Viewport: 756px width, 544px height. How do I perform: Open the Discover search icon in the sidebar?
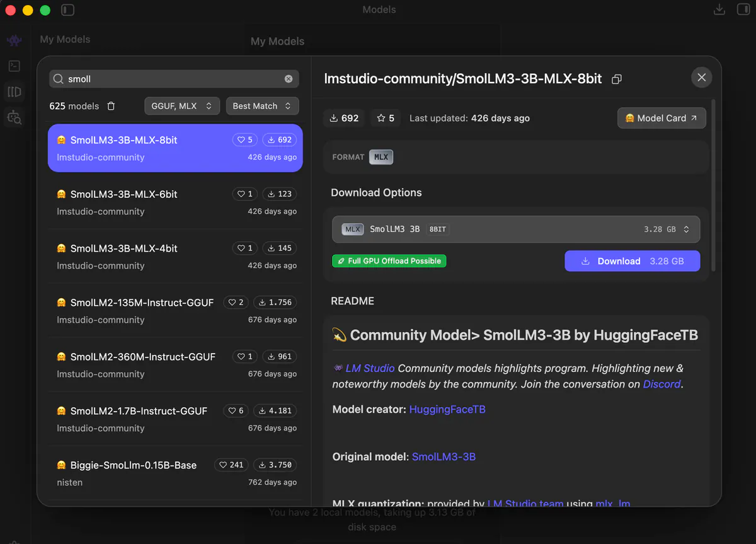pyautogui.click(x=14, y=117)
